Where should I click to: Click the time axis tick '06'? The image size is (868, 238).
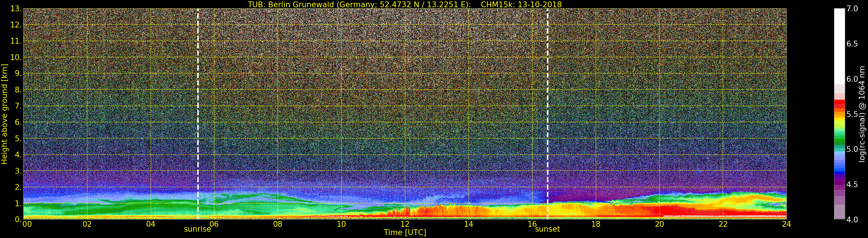tap(214, 224)
